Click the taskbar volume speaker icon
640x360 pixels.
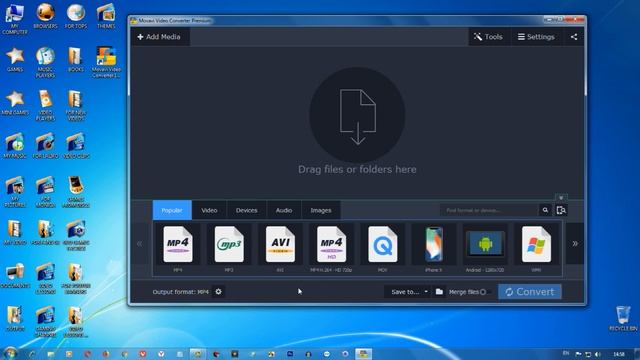(x=598, y=354)
